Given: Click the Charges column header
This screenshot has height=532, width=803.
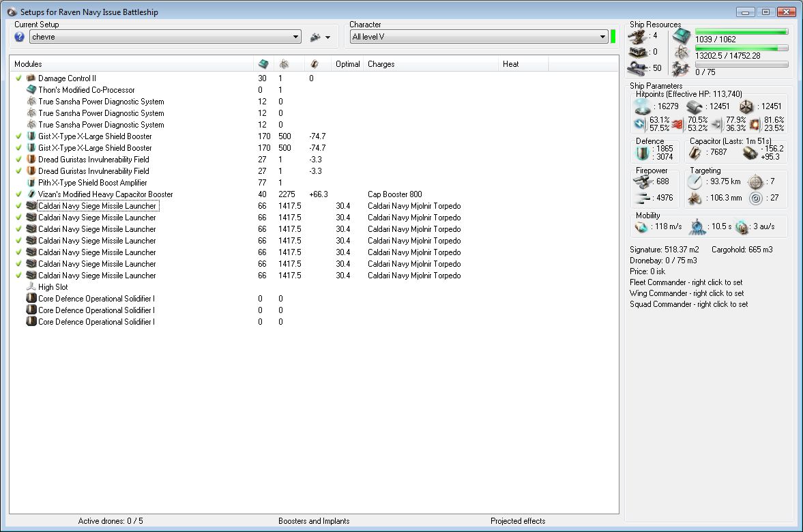Looking at the screenshot, I should pyautogui.click(x=430, y=64).
